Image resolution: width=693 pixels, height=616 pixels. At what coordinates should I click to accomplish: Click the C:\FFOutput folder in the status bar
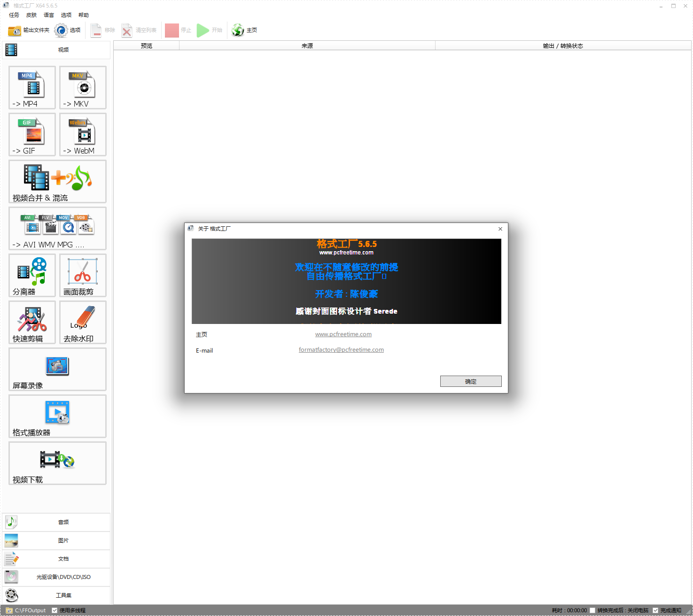coord(26,610)
